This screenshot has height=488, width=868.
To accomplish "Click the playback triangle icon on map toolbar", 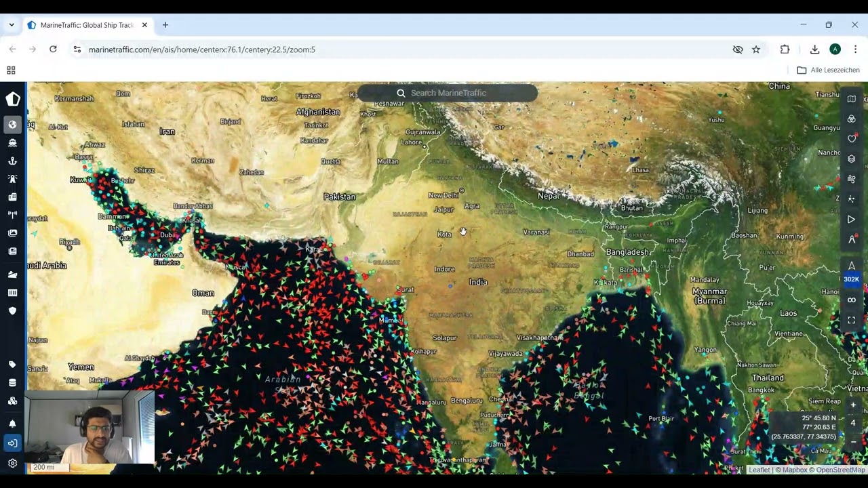I will coord(851,220).
